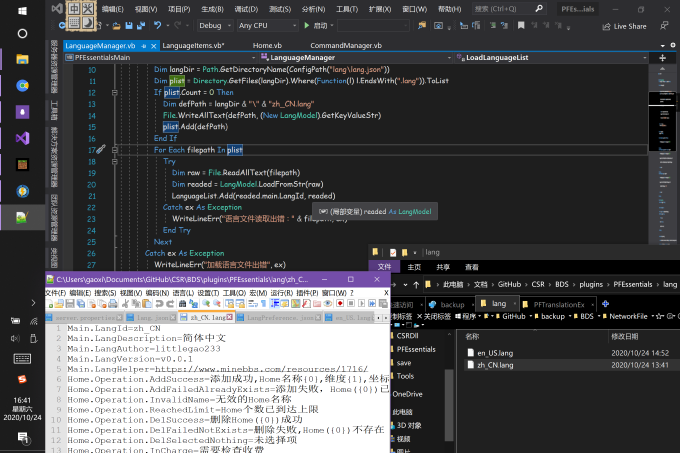Viewport: 680px width, 453px height.
Task: Click Windows Start button
Action: coord(22,11)
